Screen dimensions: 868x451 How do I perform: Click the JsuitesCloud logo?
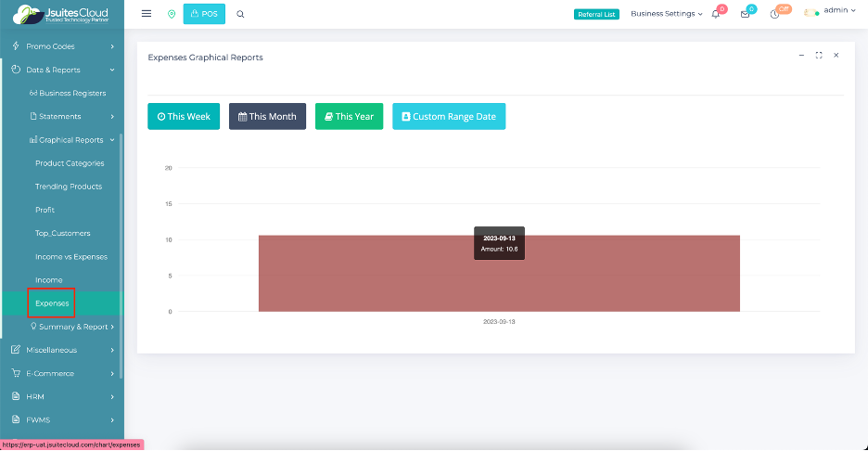(61, 14)
